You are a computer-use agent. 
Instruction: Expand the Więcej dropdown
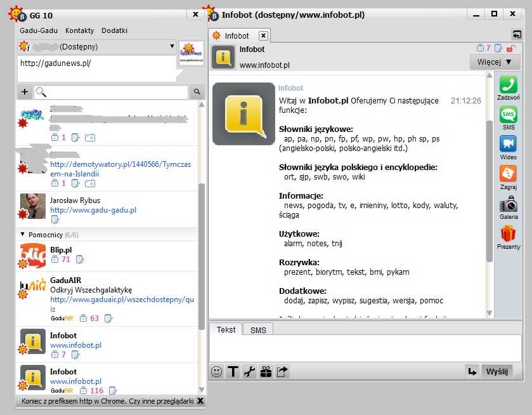(x=494, y=62)
